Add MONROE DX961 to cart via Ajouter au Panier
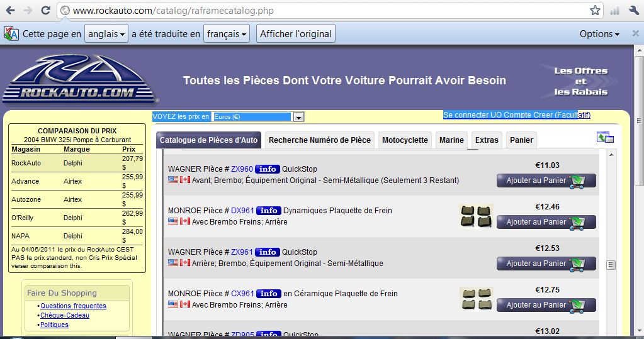This screenshot has width=644, height=339. tap(546, 222)
